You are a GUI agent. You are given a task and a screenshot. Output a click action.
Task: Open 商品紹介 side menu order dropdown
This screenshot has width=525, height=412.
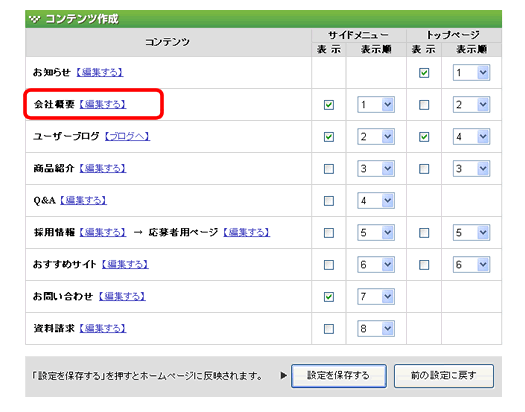[376, 169]
